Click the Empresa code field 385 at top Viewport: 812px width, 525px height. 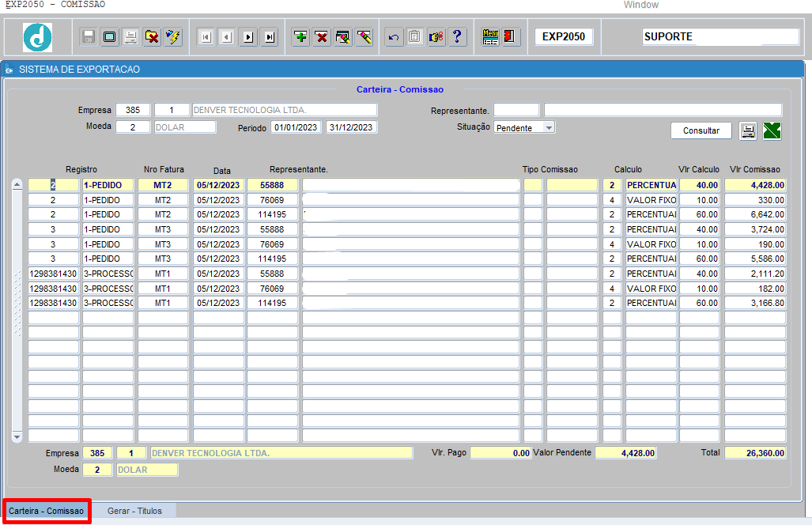pos(133,110)
